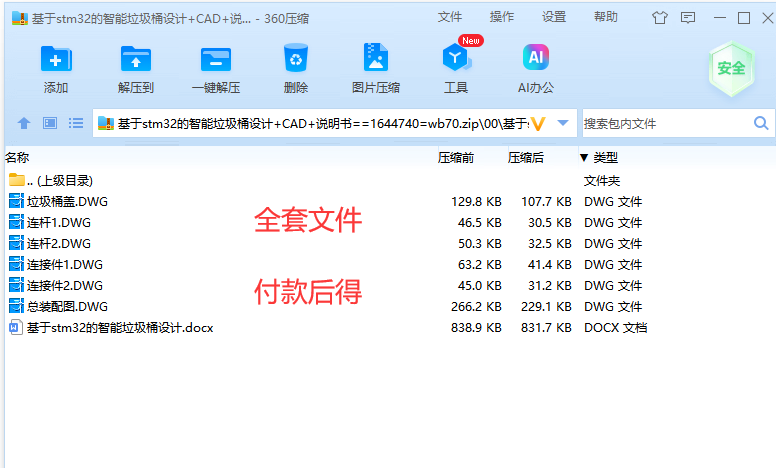
Task: Click the archive icon in address bar
Action: [x=106, y=123]
